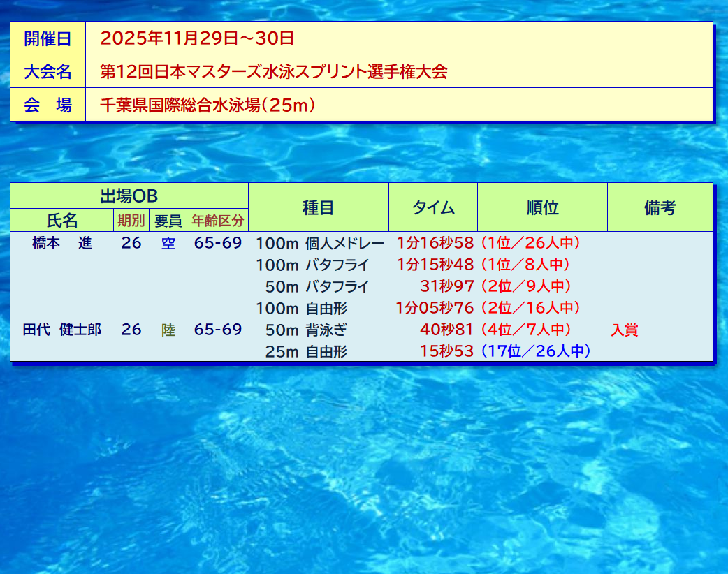The height and width of the screenshot is (574, 728).
Task: Click the 100m 個人メドレー event entry
Action: pyautogui.click(x=319, y=244)
